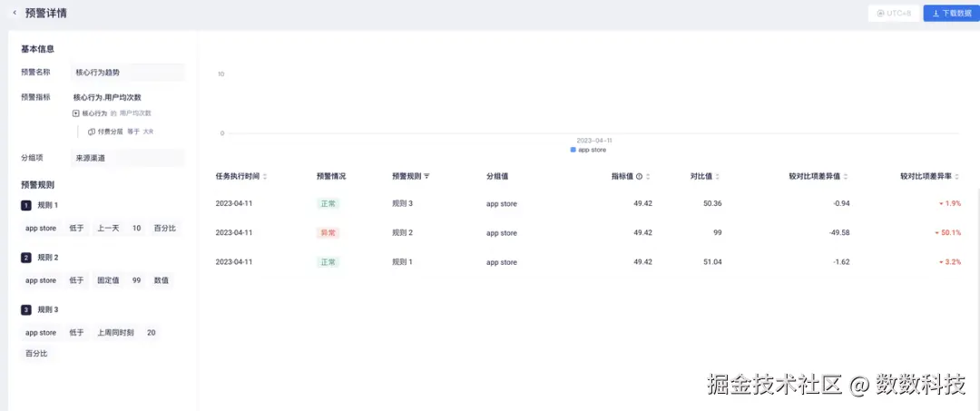The image size is (980, 411).
Task: Click the 付费分层 filter icon
Action: pos(92,132)
